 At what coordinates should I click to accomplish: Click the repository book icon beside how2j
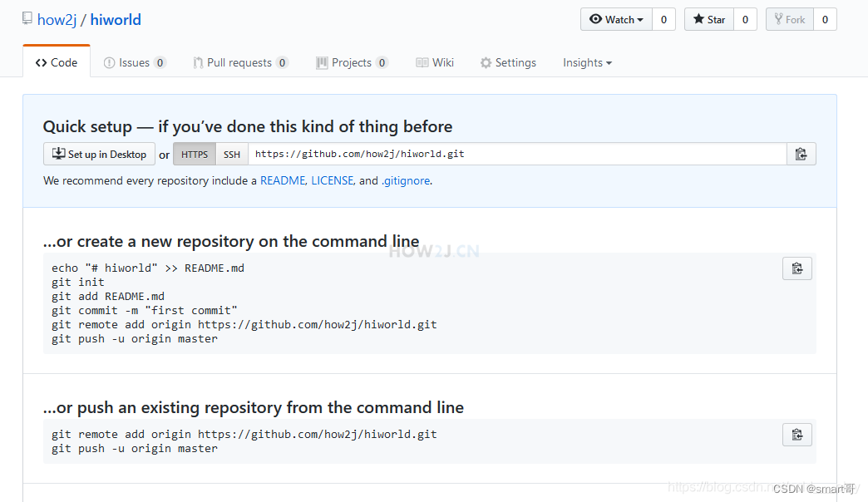click(x=27, y=18)
